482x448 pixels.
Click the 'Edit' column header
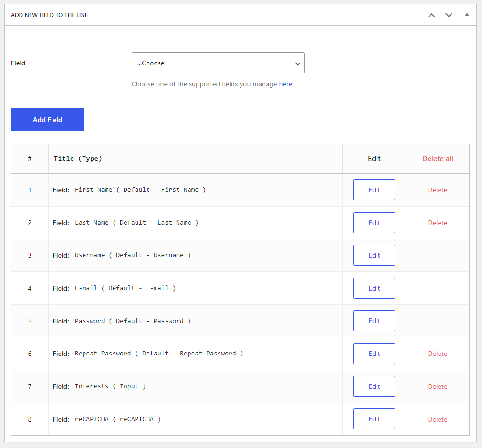tap(374, 159)
